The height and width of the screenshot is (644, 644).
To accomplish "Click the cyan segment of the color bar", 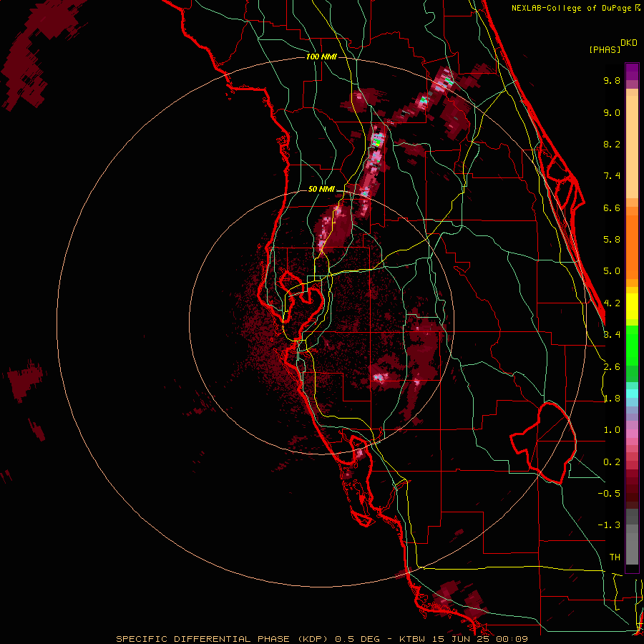I will coord(632,393).
